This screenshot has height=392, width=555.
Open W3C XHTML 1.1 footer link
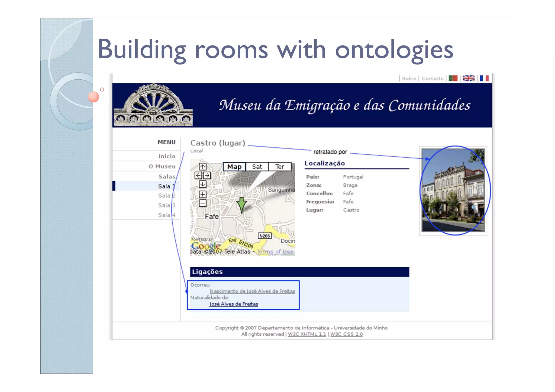coord(307,334)
